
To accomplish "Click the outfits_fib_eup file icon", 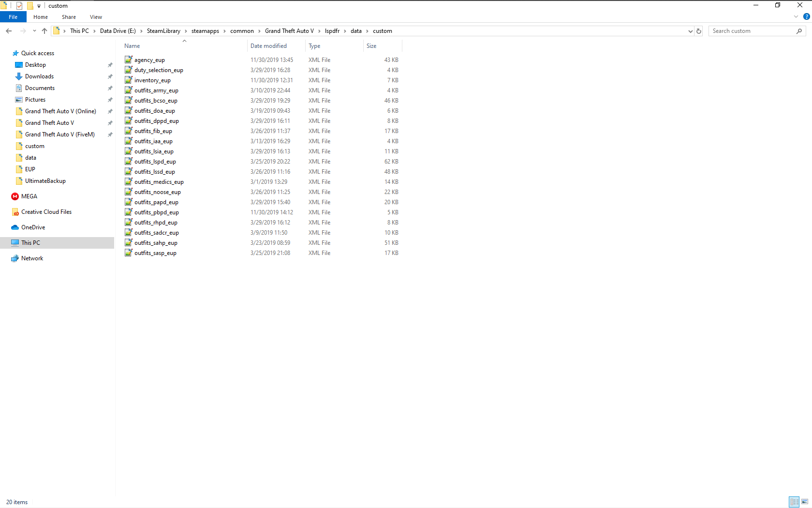I will 128,131.
